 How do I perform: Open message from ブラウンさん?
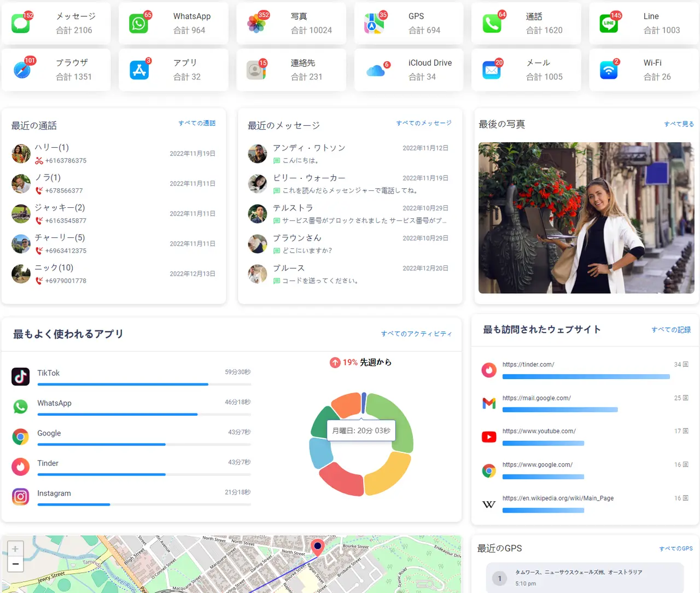pos(348,244)
